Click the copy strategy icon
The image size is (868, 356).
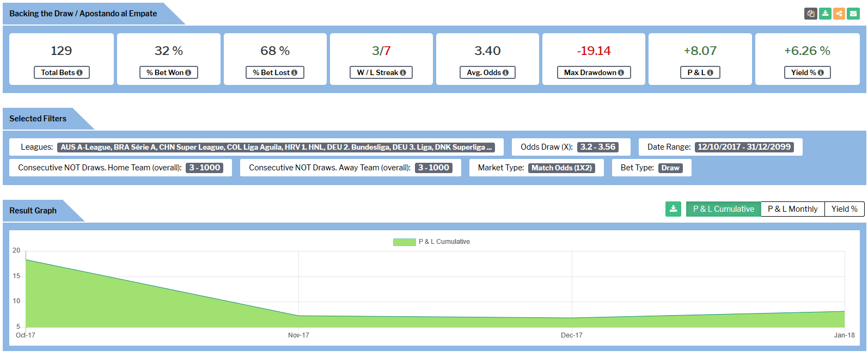810,14
